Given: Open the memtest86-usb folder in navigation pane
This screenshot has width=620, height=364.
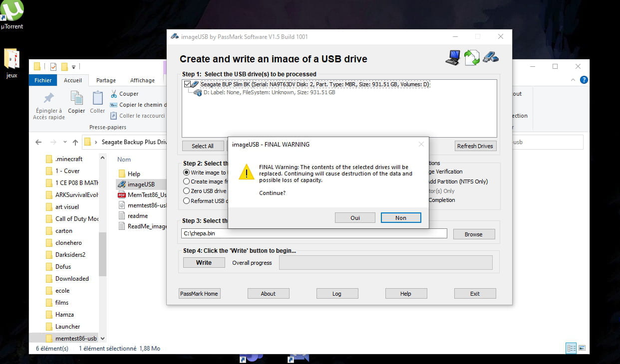Looking at the screenshot, I should (x=71, y=339).
